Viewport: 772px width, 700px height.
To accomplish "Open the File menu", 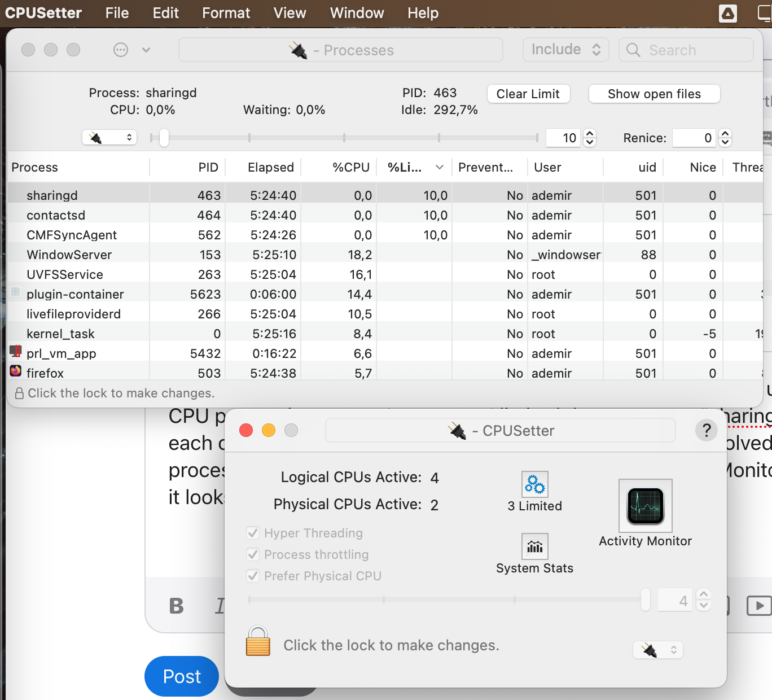I will coord(117,13).
